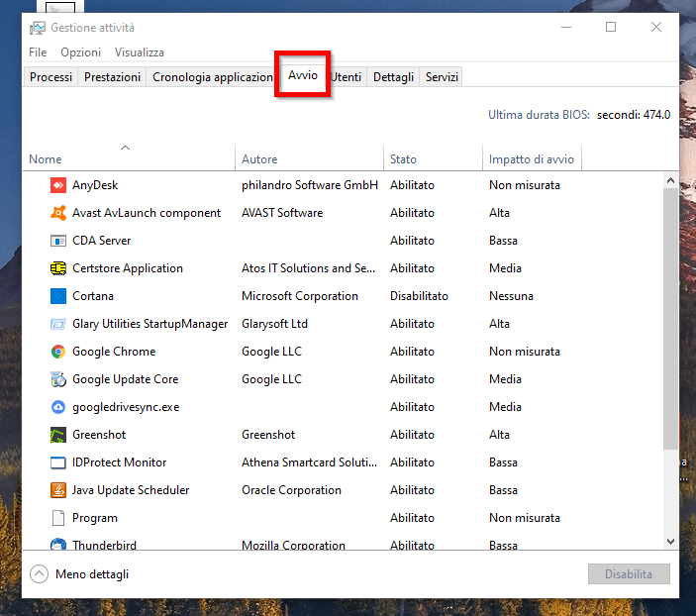Click the Google Update Core icon

(58, 379)
